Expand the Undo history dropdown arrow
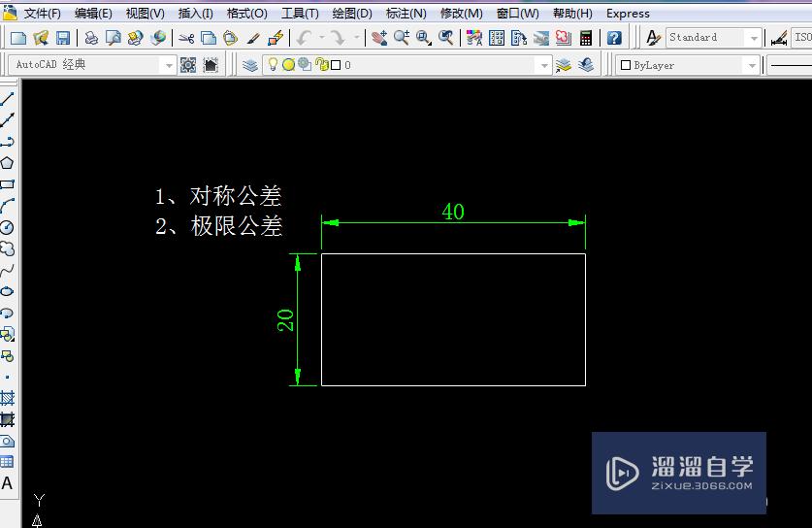The height and width of the screenshot is (528, 812). 321,37
